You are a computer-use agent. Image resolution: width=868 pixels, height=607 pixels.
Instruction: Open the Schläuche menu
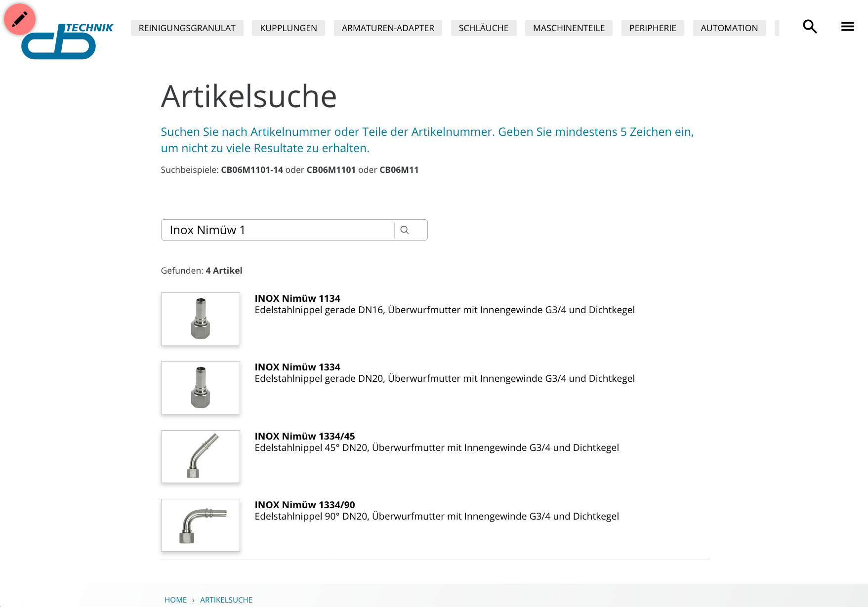(x=484, y=28)
